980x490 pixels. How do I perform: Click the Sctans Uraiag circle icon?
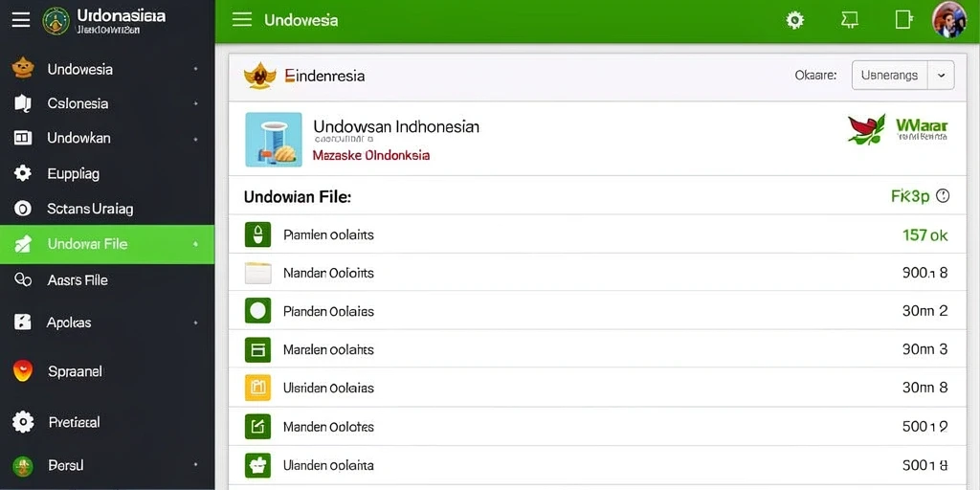(x=23, y=209)
